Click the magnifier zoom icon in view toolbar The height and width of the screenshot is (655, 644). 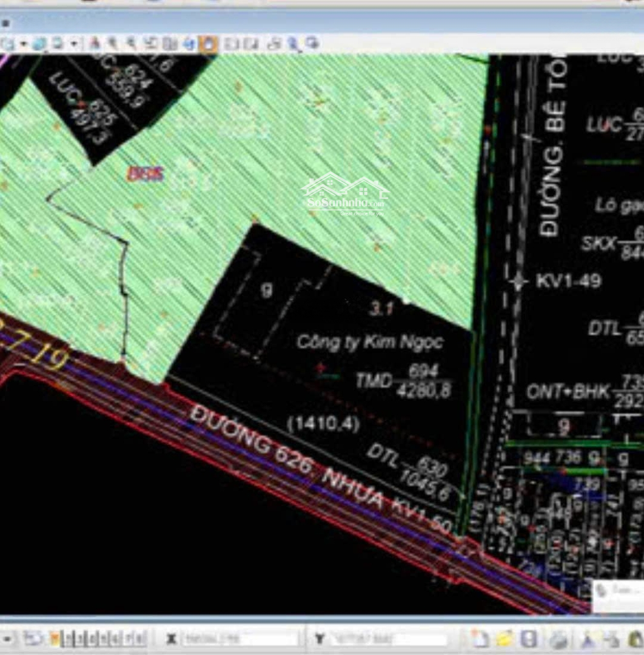pos(293,44)
